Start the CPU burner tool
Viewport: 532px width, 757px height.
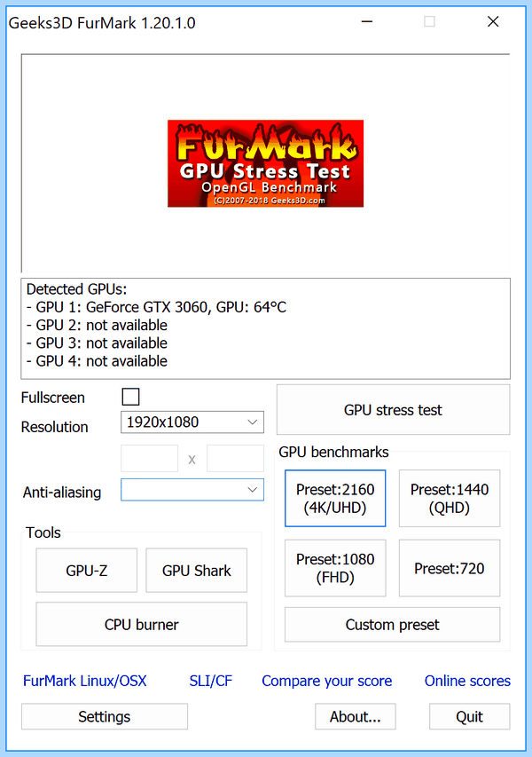tap(141, 624)
